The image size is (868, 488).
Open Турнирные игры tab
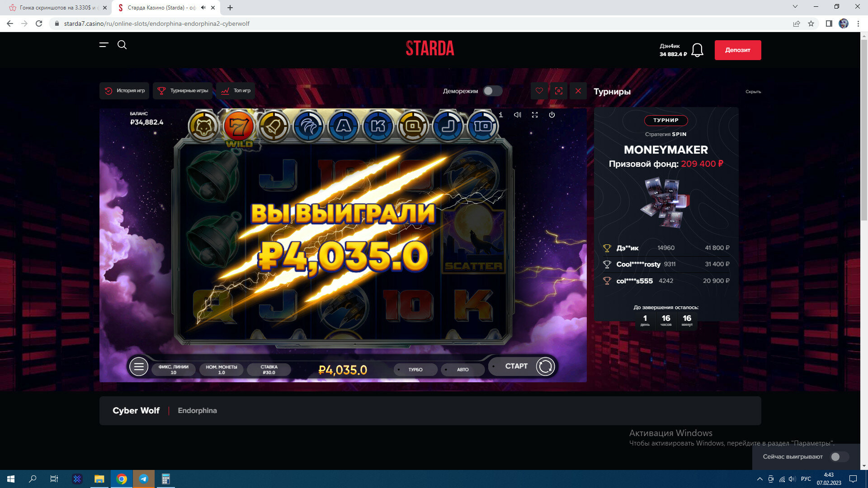(x=183, y=91)
